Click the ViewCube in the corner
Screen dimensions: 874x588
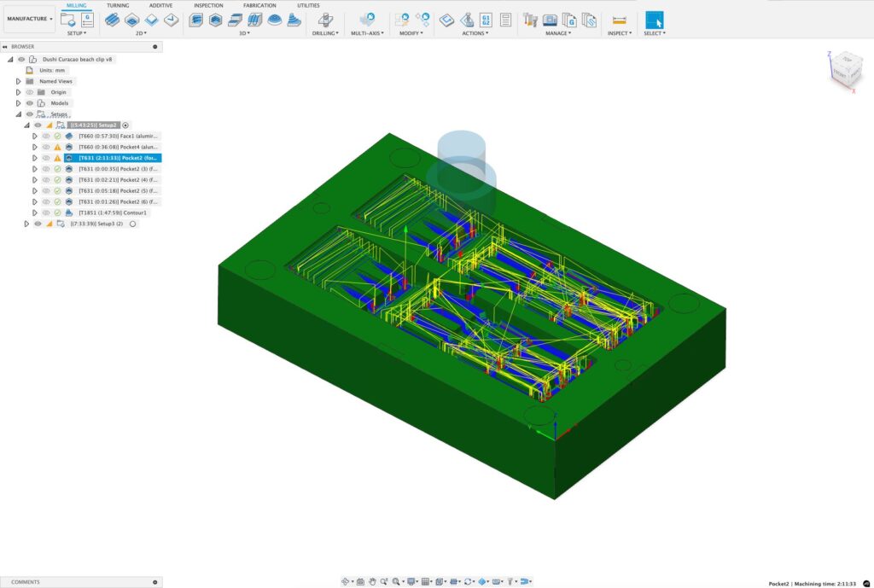(845, 68)
